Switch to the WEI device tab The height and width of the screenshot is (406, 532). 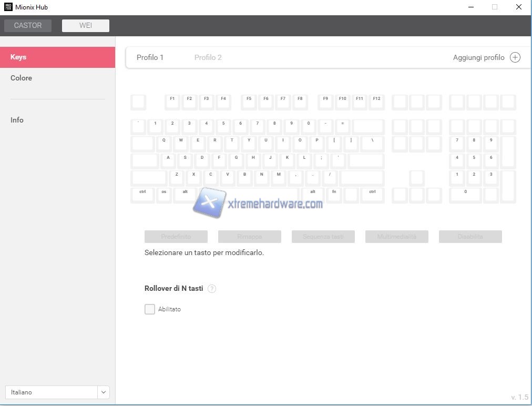coord(86,26)
